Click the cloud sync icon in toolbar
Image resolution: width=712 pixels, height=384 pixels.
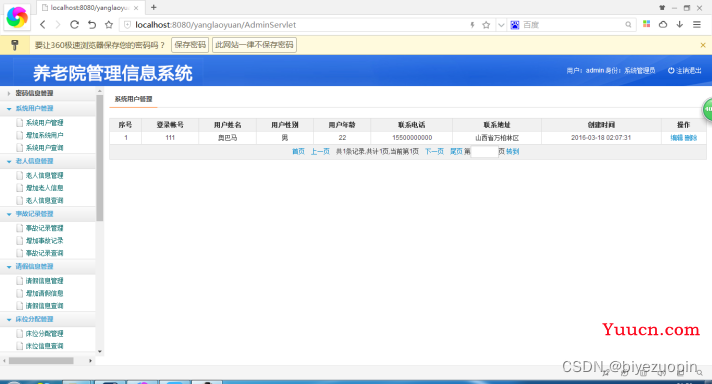663,25
